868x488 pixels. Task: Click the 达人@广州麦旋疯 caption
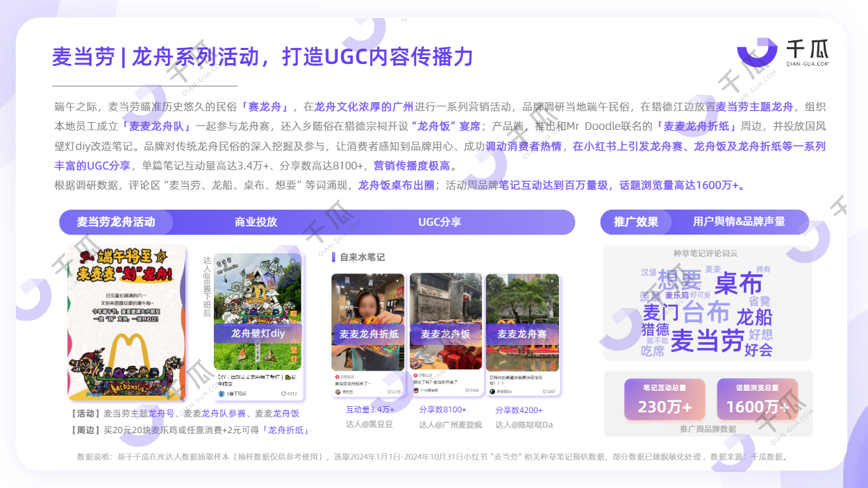pyautogui.click(x=450, y=424)
